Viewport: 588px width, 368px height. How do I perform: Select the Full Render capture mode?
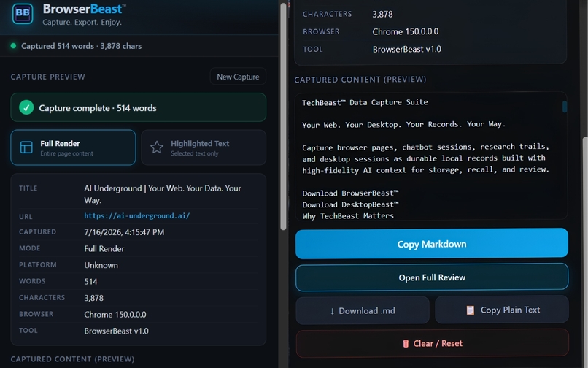(73, 147)
